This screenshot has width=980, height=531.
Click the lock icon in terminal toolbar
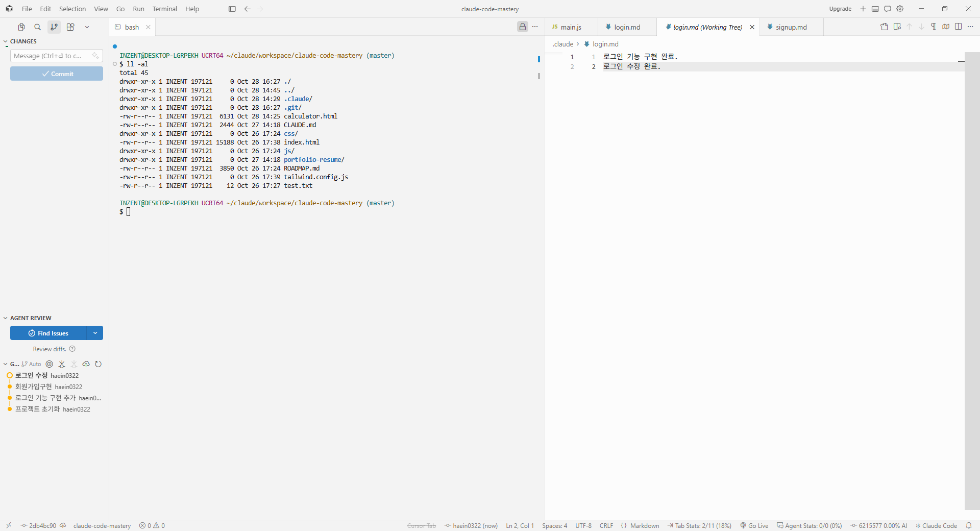[523, 27]
